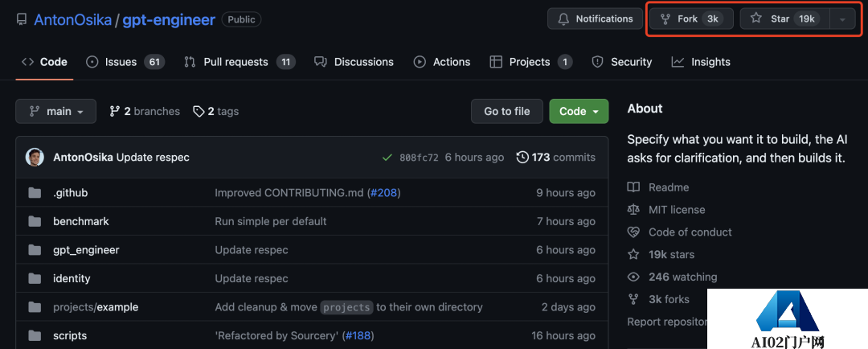Open the main branch dropdown

point(56,112)
